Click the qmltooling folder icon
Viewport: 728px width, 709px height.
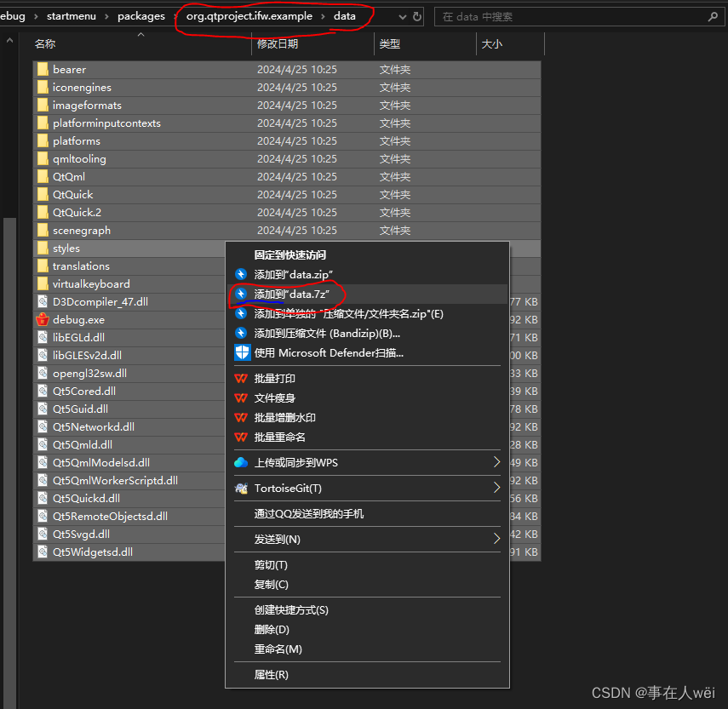pyautogui.click(x=43, y=158)
